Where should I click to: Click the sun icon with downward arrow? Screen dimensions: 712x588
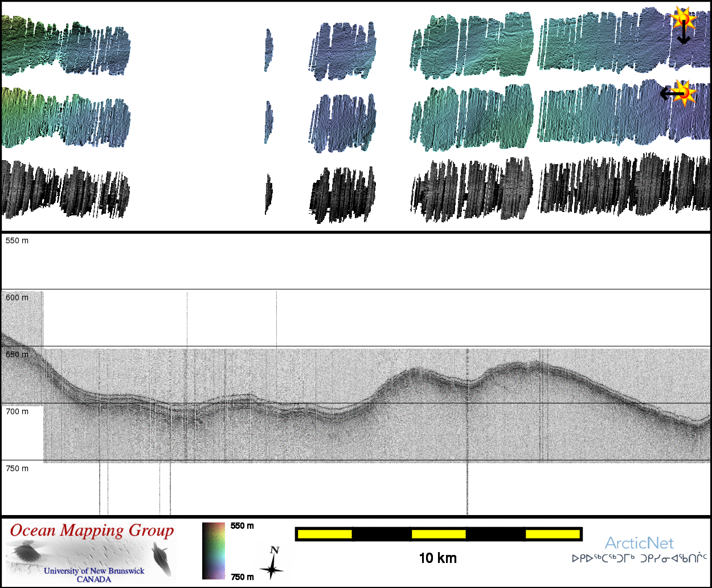click(684, 19)
